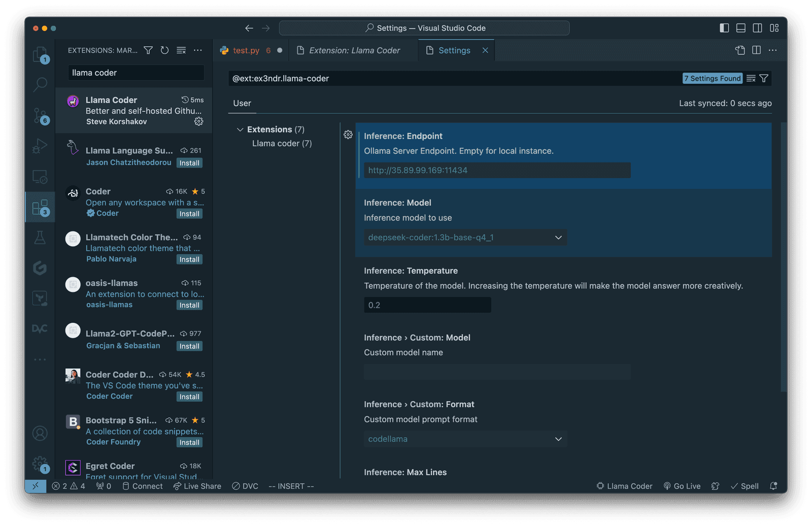
Task: Filter settings with the funnel icon
Action: pos(764,78)
